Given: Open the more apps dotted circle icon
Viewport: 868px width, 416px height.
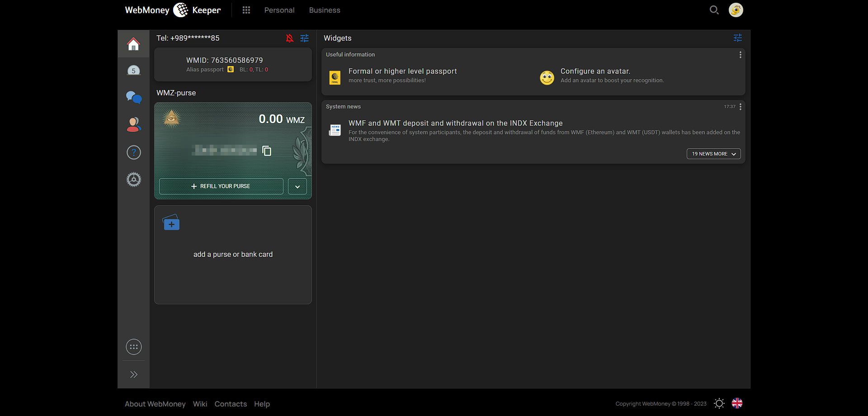Looking at the screenshot, I should 133,347.
